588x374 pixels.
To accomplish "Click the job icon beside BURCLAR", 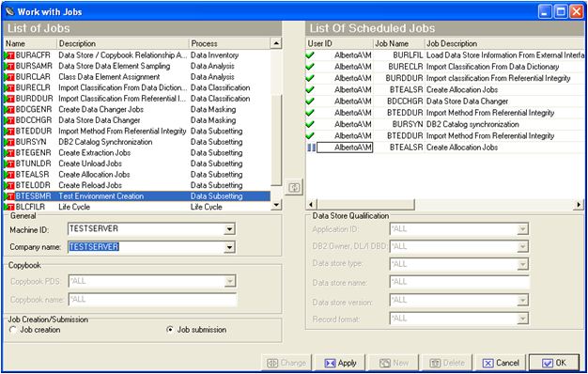I will tap(9, 77).
